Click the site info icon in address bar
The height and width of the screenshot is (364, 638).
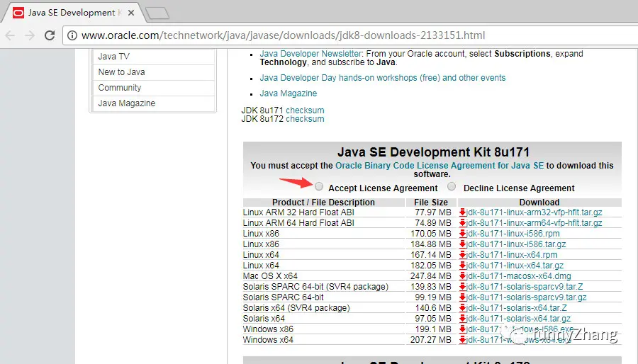pyautogui.click(x=72, y=35)
